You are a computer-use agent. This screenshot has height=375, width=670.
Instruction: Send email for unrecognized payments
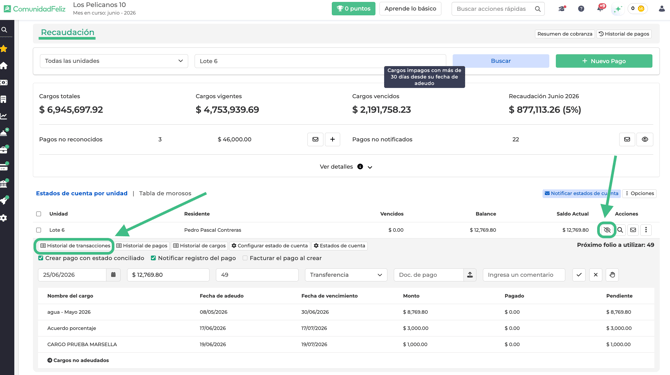click(315, 139)
